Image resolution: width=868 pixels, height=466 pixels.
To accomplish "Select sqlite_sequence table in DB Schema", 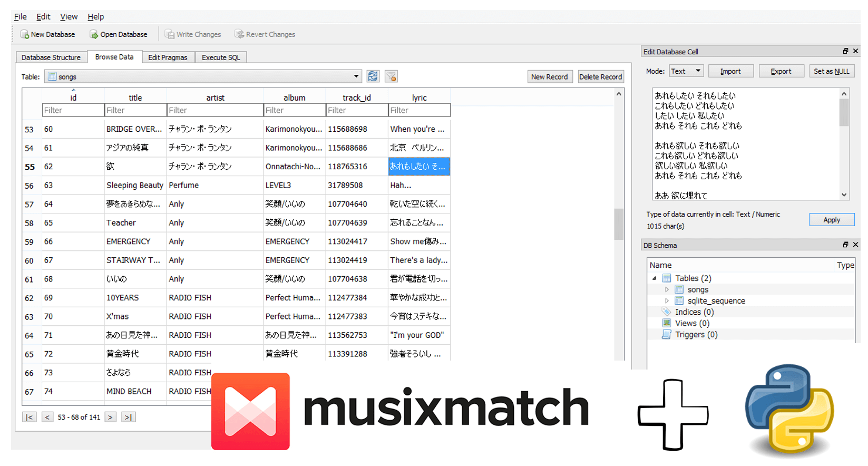I will coord(716,300).
